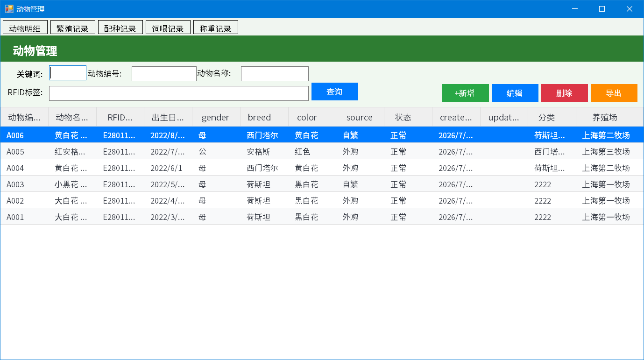Click 上海第三牧场 farm cell
The image size is (644, 360).
(609, 151)
